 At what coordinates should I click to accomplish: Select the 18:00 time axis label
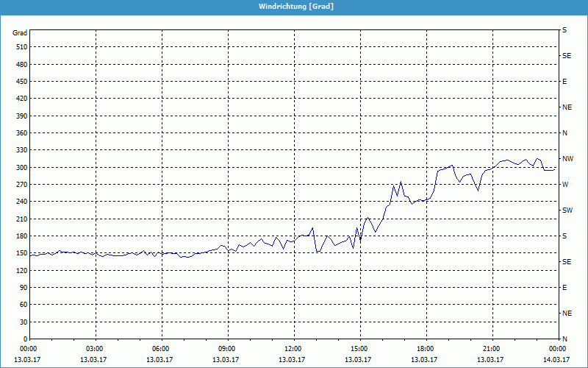click(x=425, y=349)
